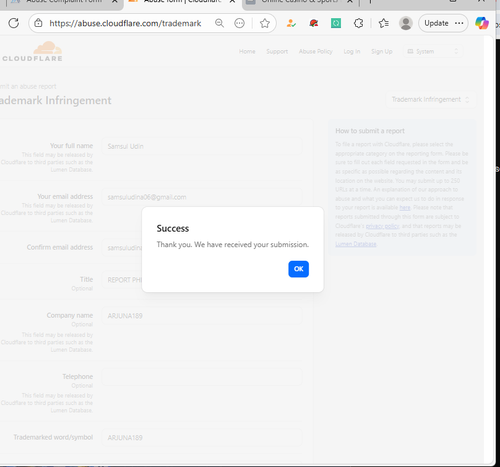
Task: Close the Abuse form Cloudflare tab
Action: pyautogui.click(x=232, y=2)
